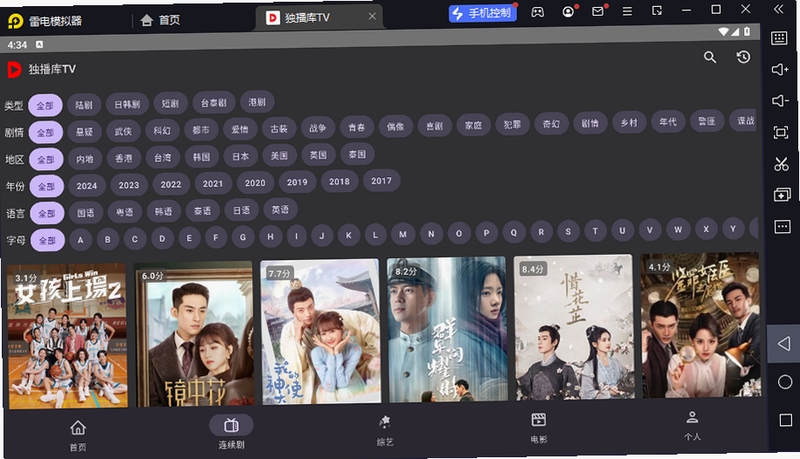Filter type by 港剧

pos(257,101)
